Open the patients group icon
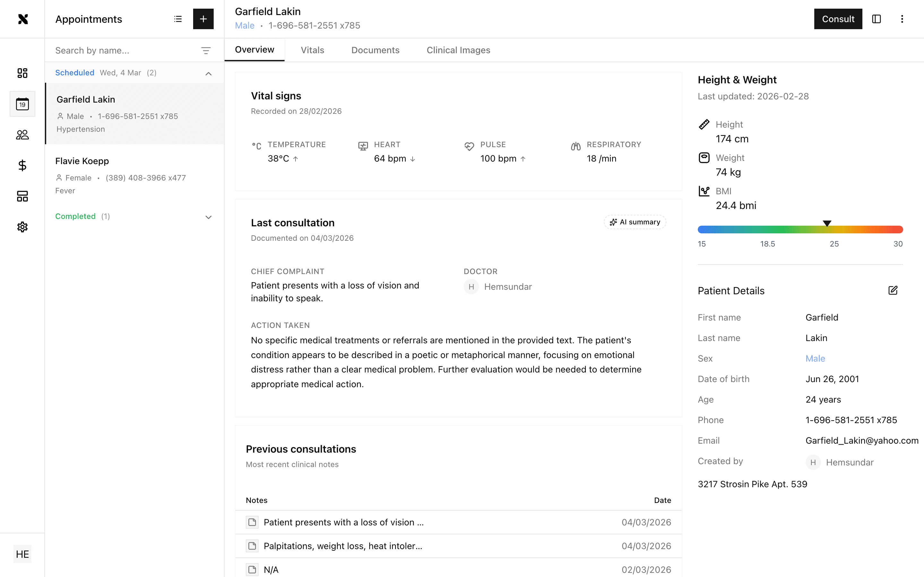924x577 pixels. [x=22, y=135]
